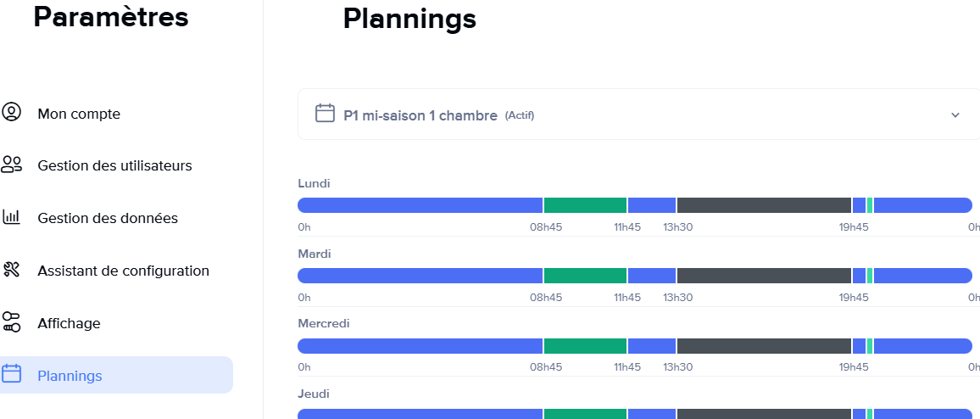This screenshot has height=419, width=980.
Task: Click the Assistant de configuration tools icon
Action: [x=11, y=270]
